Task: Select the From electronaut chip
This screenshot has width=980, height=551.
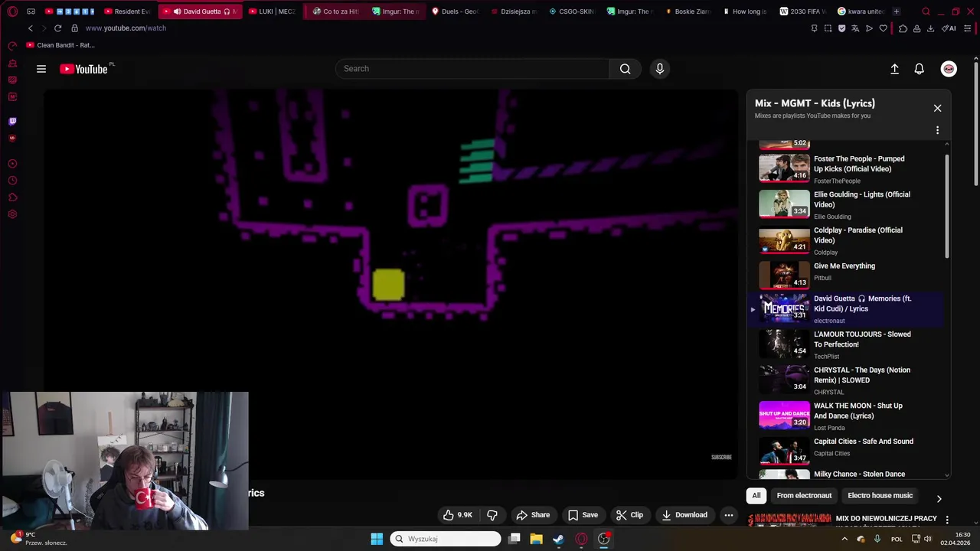Action: click(x=804, y=496)
